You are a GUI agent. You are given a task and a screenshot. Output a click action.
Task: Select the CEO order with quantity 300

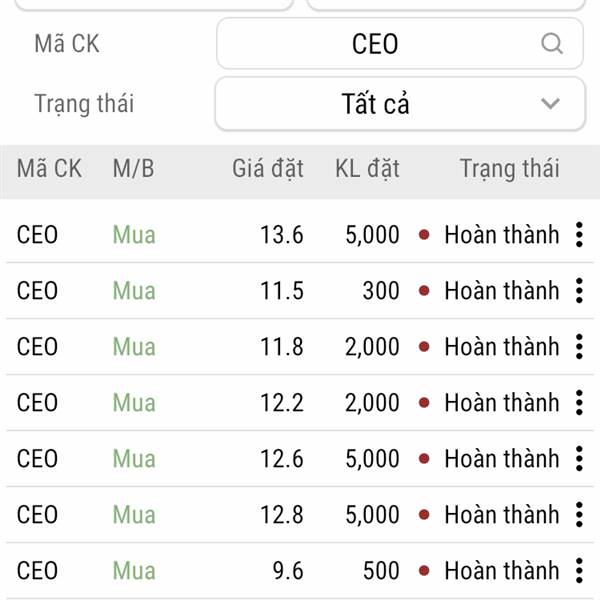(300, 290)
